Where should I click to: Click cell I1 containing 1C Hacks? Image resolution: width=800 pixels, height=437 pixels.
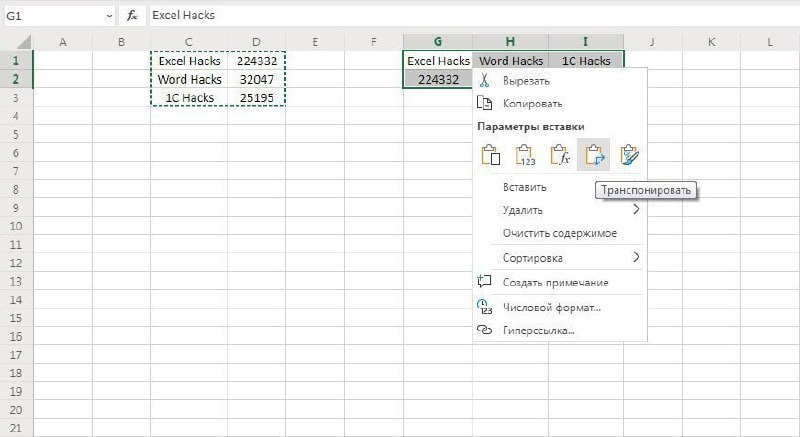[586, 61]
